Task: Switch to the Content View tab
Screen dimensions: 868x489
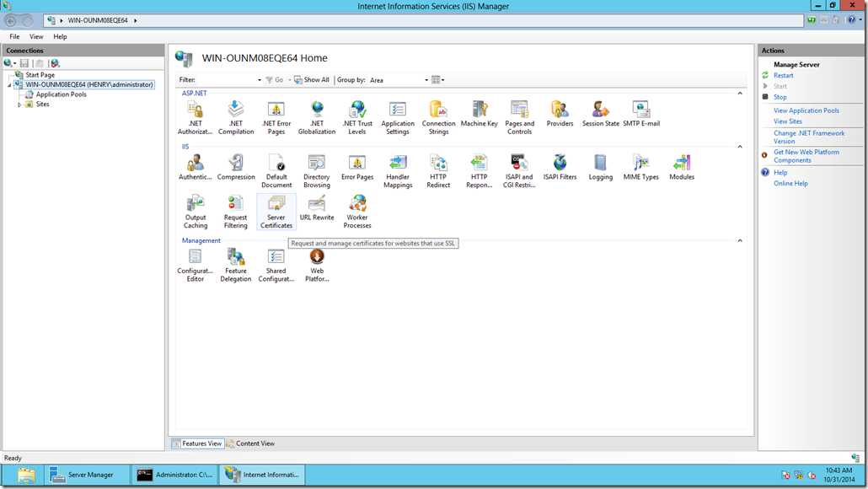Action: click(250, 443)
